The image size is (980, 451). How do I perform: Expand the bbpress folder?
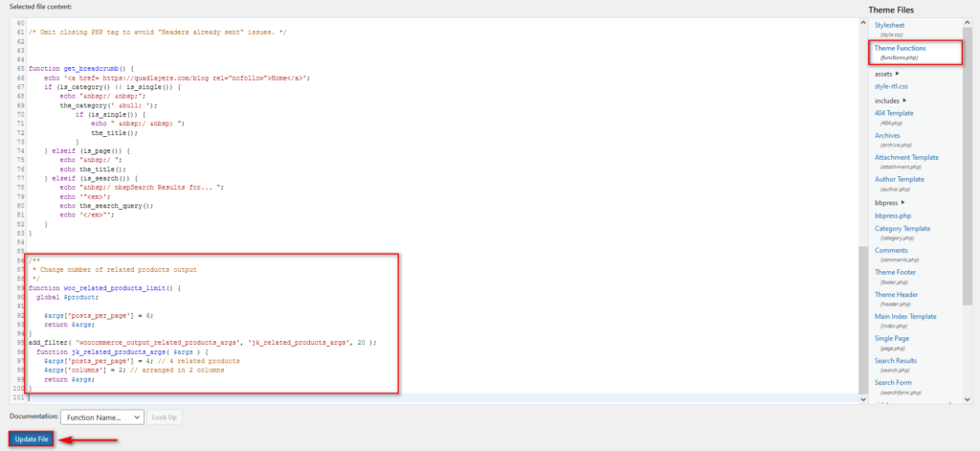[891, 203]
